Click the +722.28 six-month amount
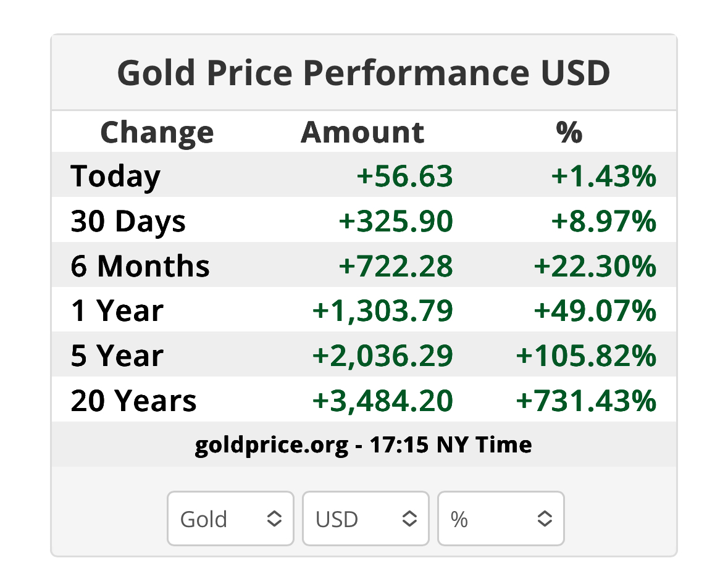 (396, 266)
